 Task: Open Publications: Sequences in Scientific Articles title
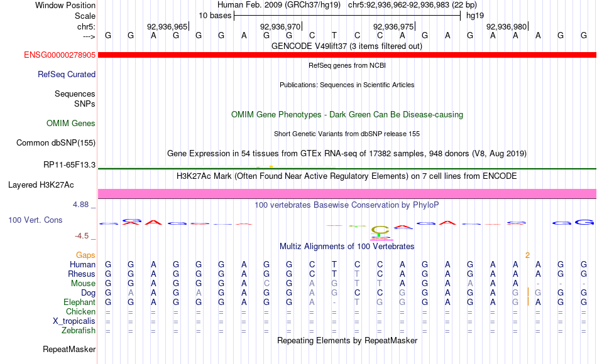347,85
